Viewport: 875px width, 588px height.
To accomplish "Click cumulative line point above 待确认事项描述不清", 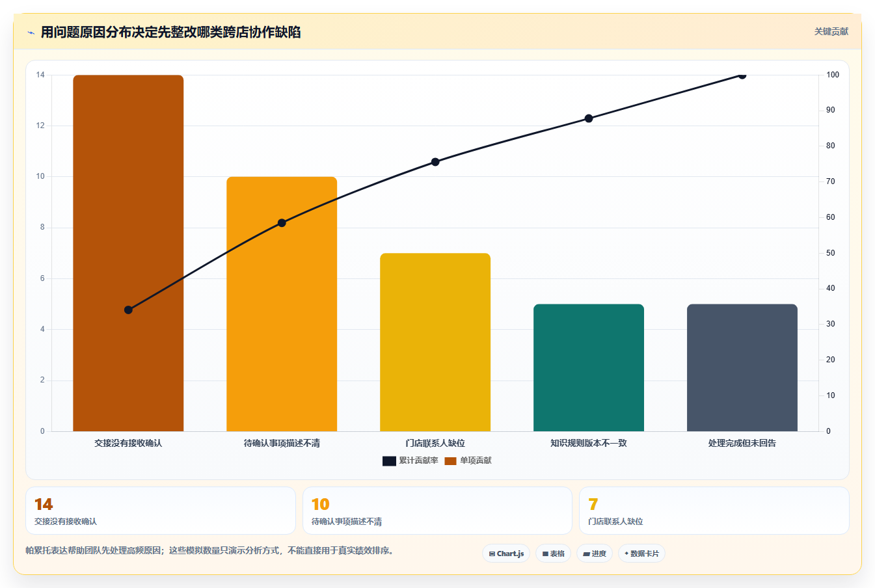I will (x=282, y=222).
